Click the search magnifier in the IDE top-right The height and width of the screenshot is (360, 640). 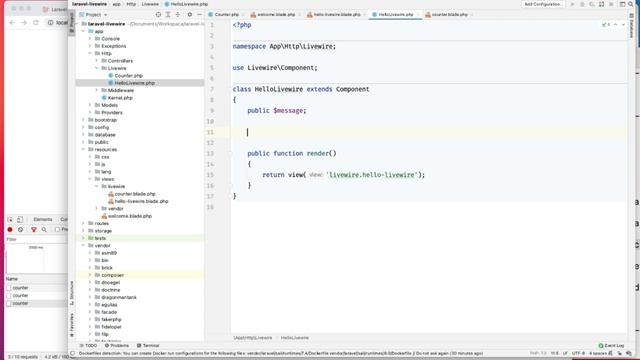coord(631,4)
